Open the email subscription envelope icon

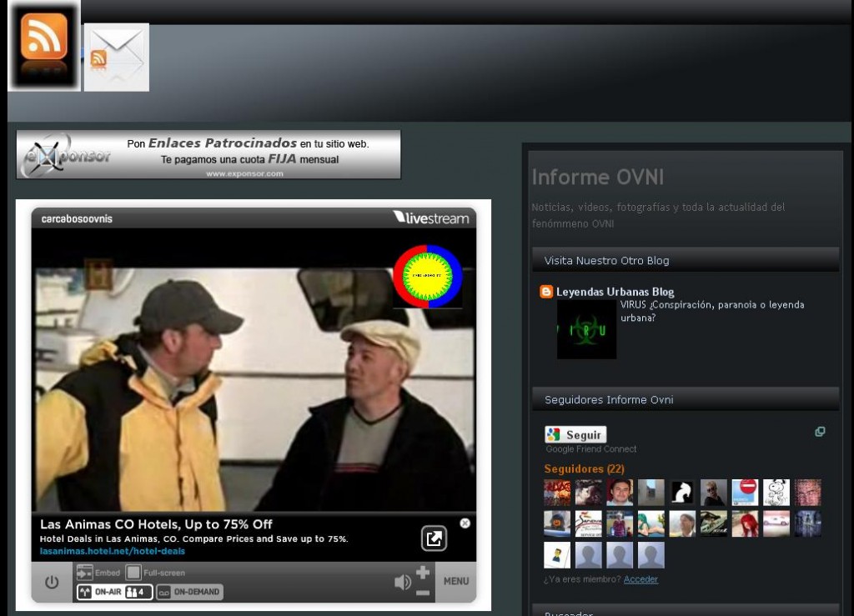coord(117,57)
